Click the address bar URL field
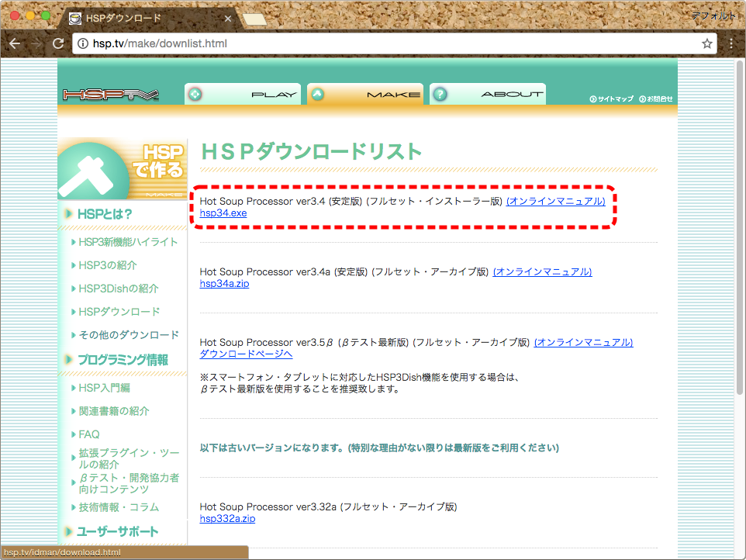 point(395,43)
